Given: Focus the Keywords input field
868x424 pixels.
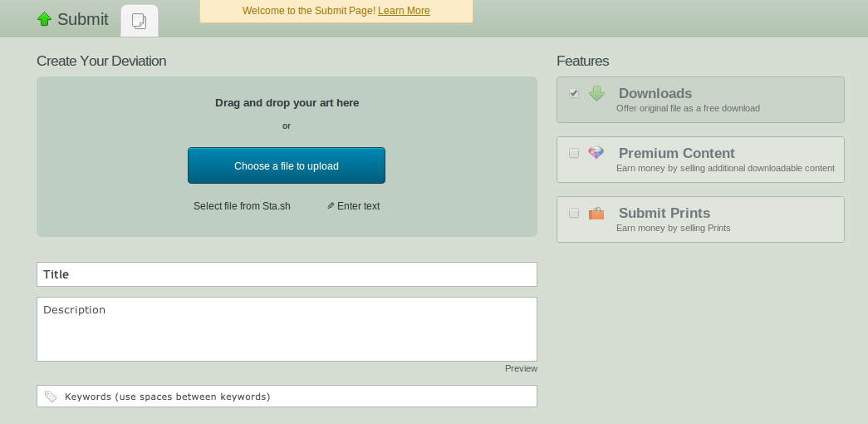Looking at the screenshot, I should (x=287, y=397).
